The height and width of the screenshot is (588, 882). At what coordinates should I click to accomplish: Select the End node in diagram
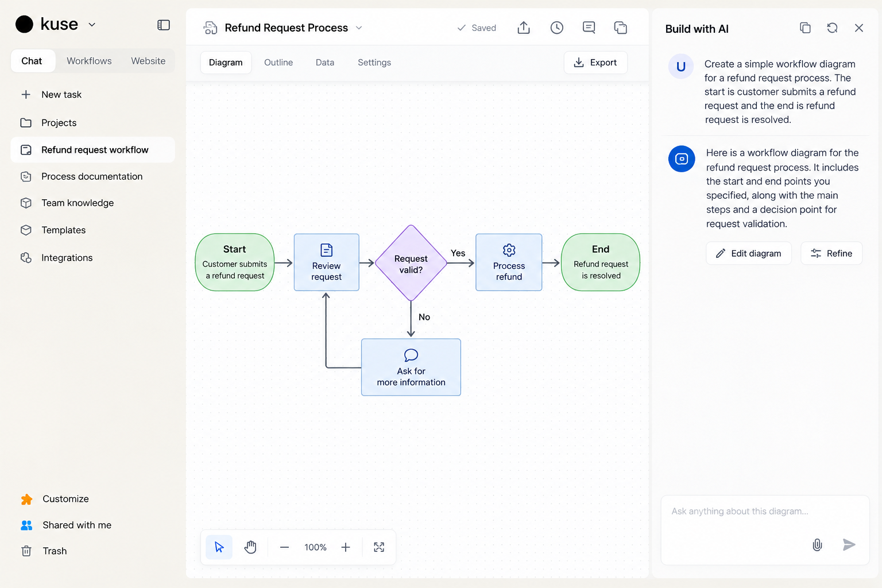tap(601, 262)
